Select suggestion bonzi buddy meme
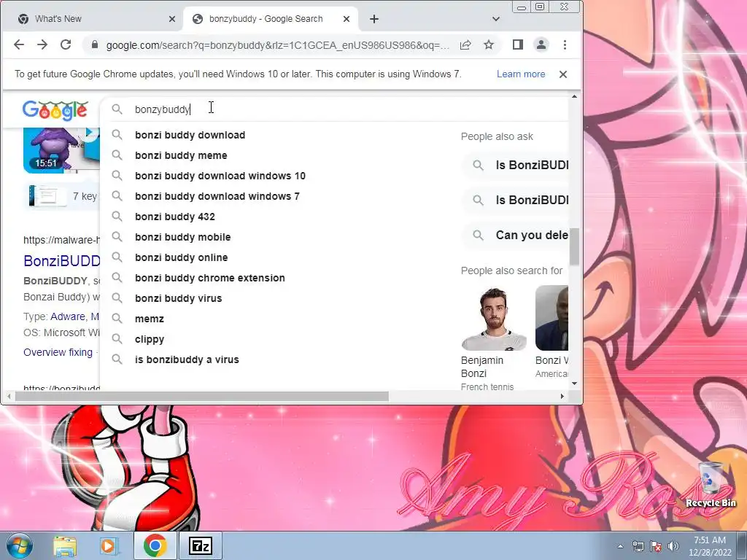Image resolution: width=747 pixels, height=560 pixels. coord(181,155)
